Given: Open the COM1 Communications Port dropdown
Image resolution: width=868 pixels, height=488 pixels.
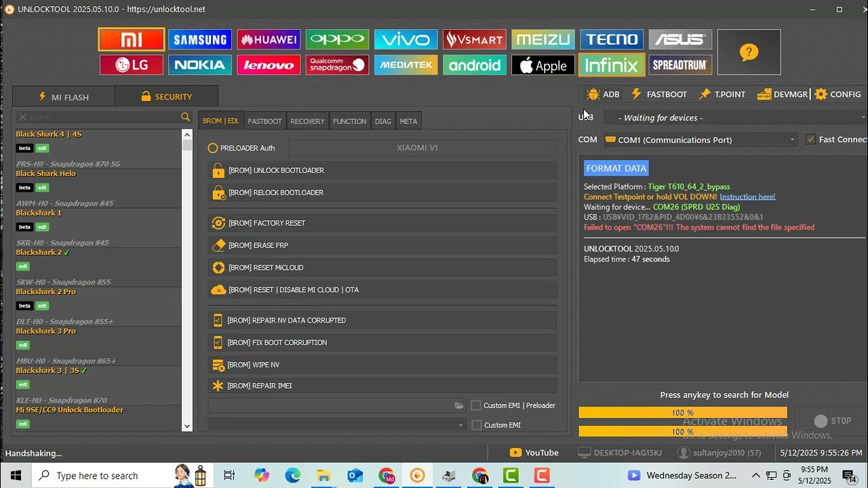Looking at the screenshot, I should (x=701, y=140).
